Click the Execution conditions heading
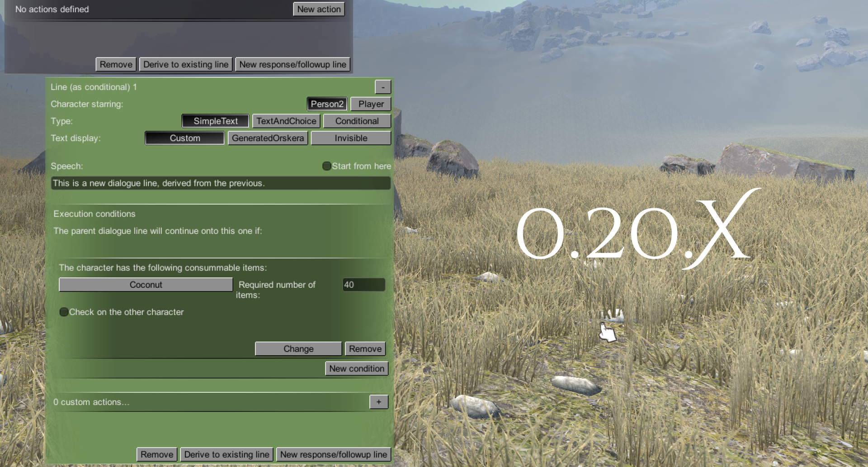Image resolution: width=868 pixels, height=467 pixels. tap(94, 214)
